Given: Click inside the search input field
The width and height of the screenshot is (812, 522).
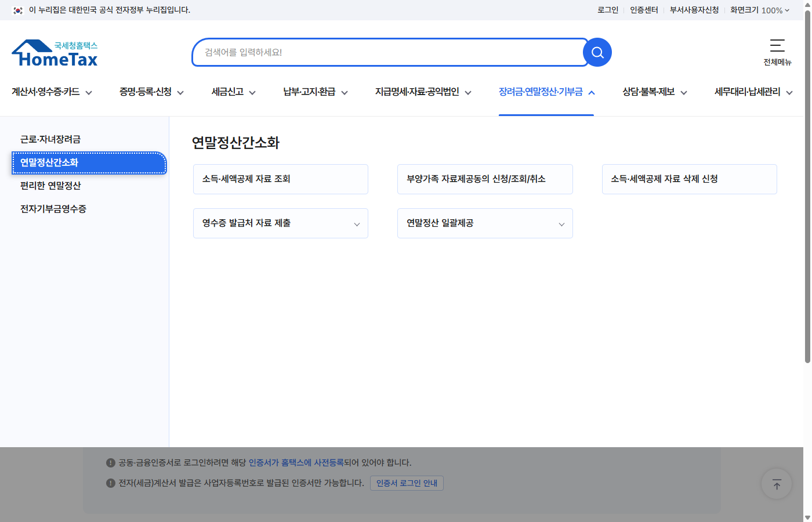Looking at the screenshot, I should tap(389, 52).
